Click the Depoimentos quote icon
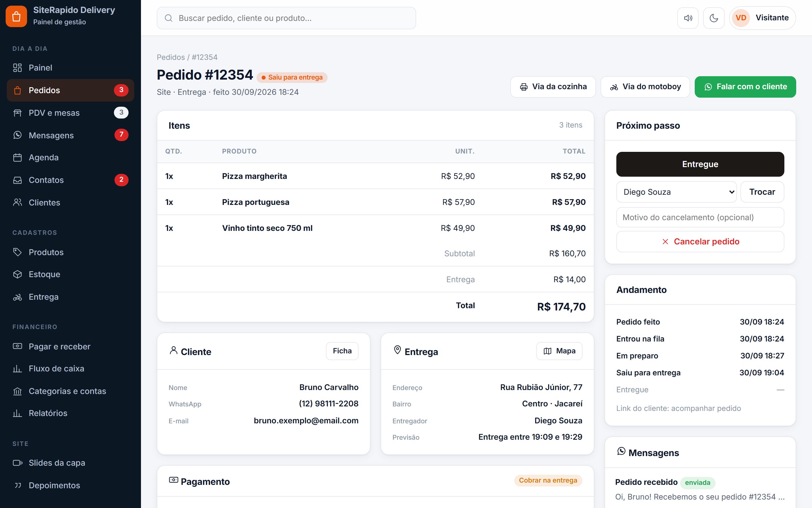This screenshot has width=812, height=508. [x=17, y=485]
